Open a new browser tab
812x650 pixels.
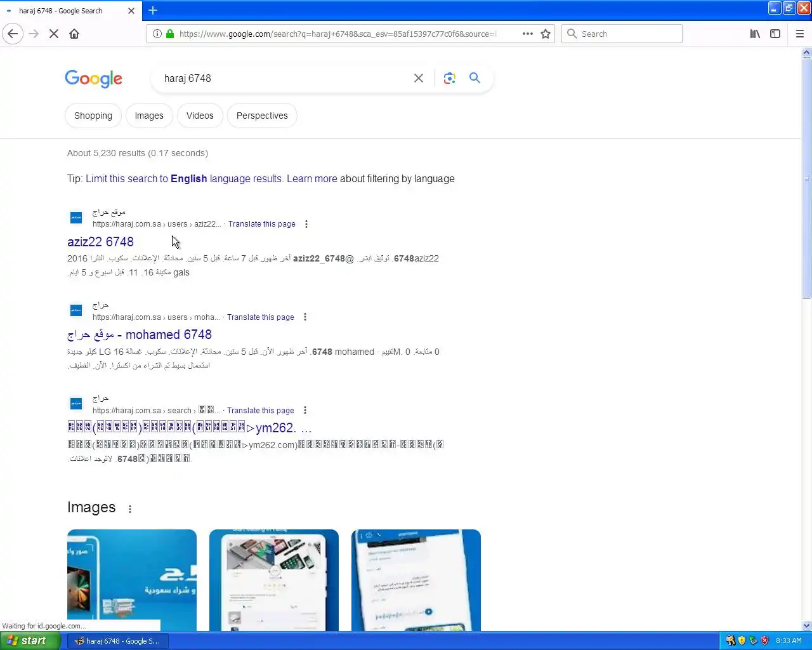click(x=153, y=10)
